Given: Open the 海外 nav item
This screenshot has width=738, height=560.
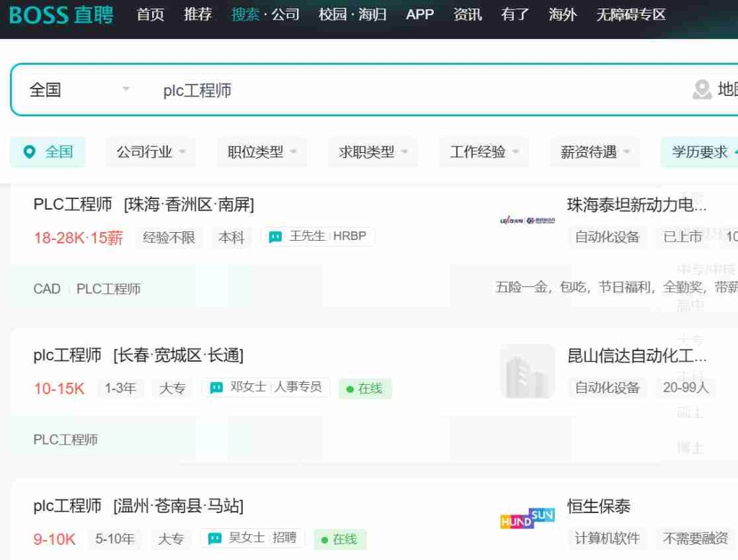Looking at the screenshot, I should tap(562, 14).
